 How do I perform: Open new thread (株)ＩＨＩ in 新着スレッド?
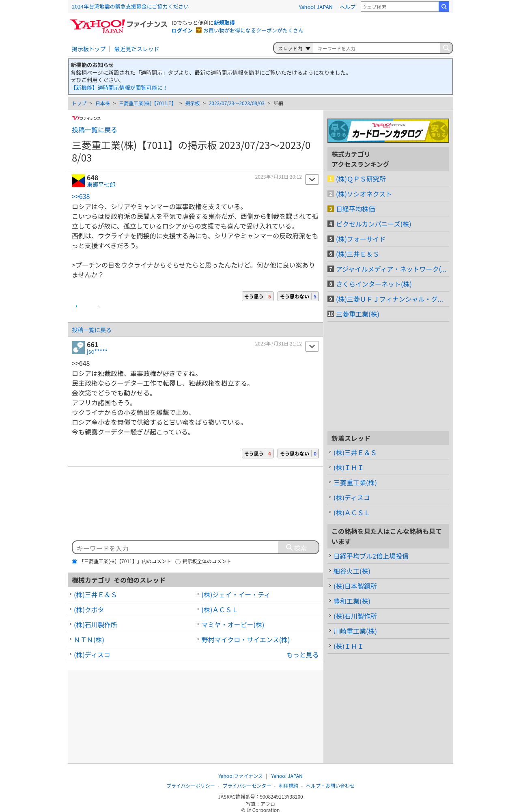point(348,468)
